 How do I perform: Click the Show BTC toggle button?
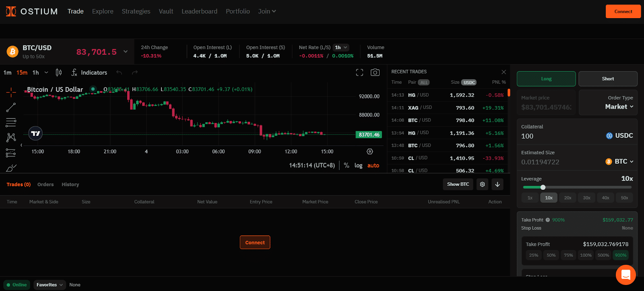point(458,184)
